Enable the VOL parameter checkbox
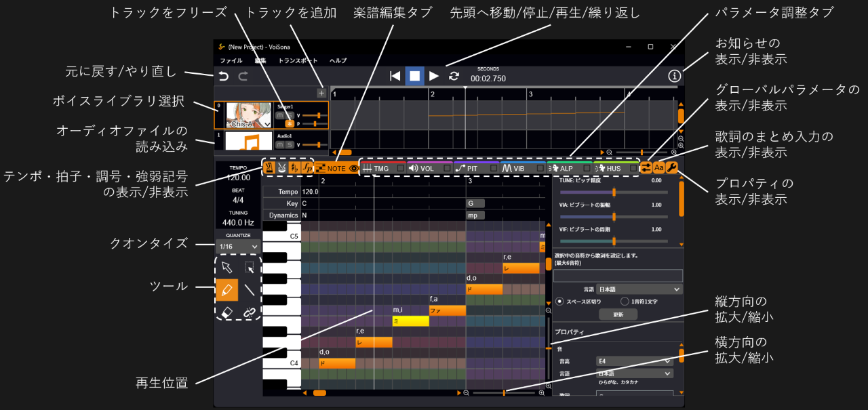Image resolution: width=868 pixels, height=410 pixels. click(447, 168)
